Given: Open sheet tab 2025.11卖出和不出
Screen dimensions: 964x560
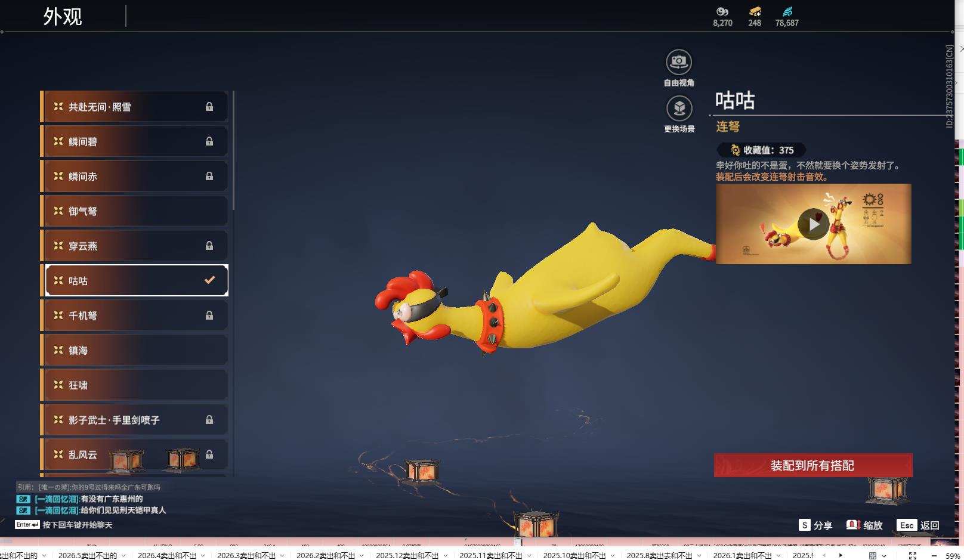Looking at the screenshot, I should [x=491, y=555].
